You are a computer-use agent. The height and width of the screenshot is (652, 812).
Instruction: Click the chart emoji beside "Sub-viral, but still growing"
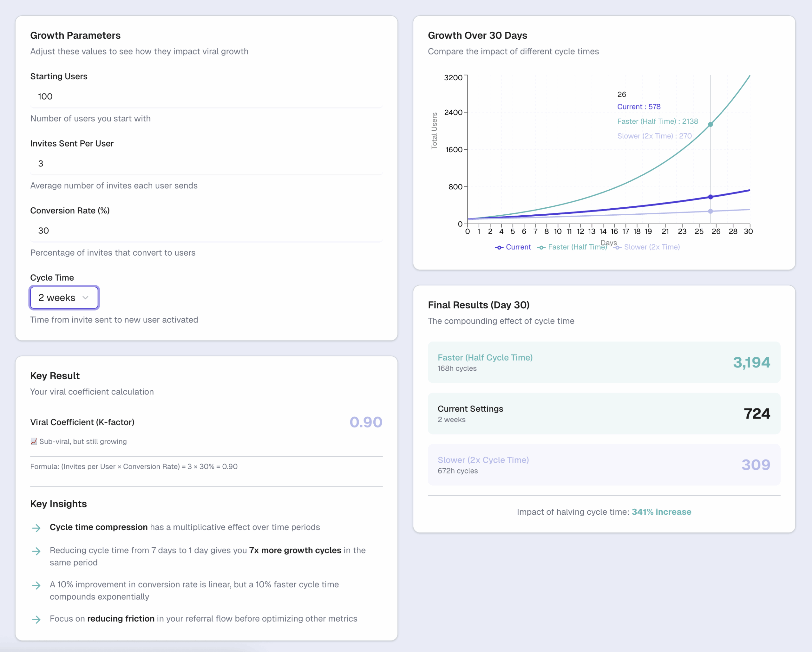[34, 441]
